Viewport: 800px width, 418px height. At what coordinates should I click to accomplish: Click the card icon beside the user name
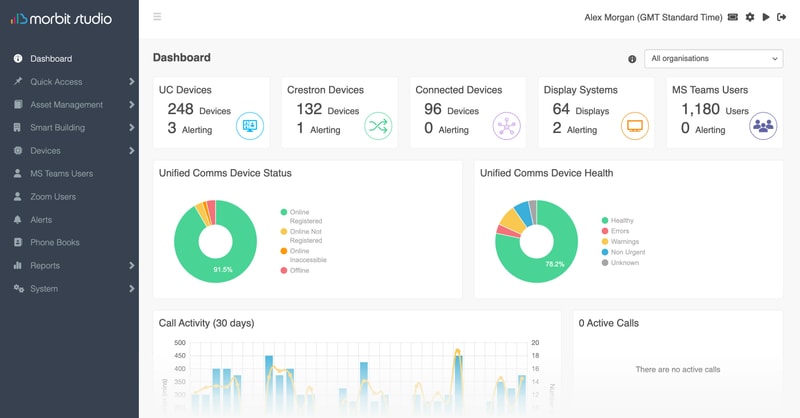point(733,17)
